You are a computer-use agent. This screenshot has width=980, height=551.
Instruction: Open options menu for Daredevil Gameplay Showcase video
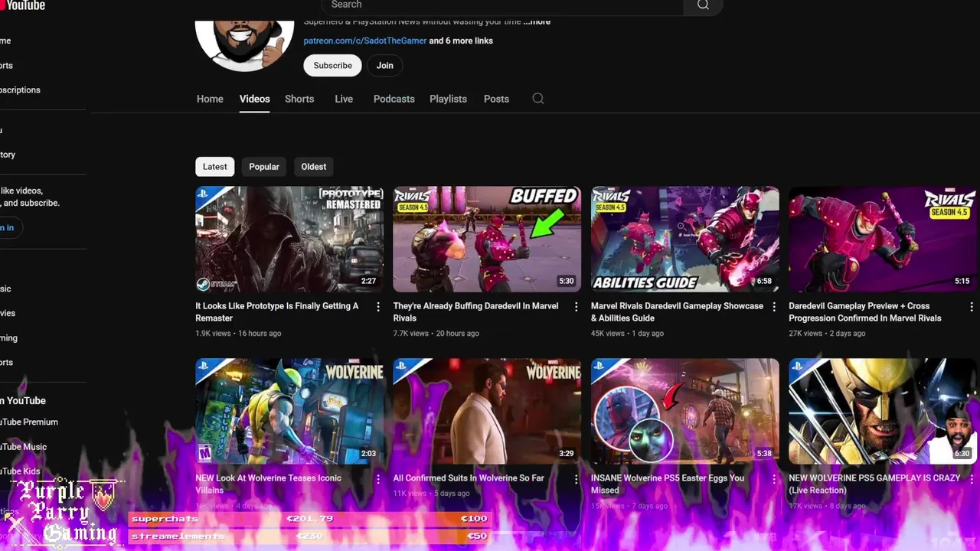click(x=774, y=306)
